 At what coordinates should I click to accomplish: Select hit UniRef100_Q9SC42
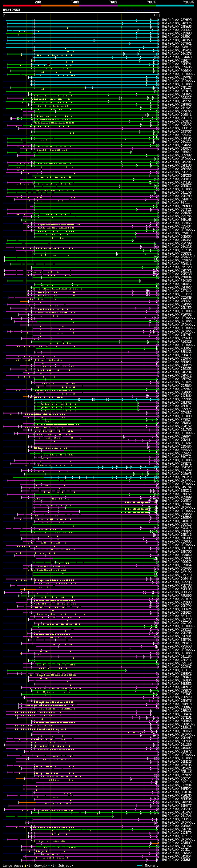[177, 30]
